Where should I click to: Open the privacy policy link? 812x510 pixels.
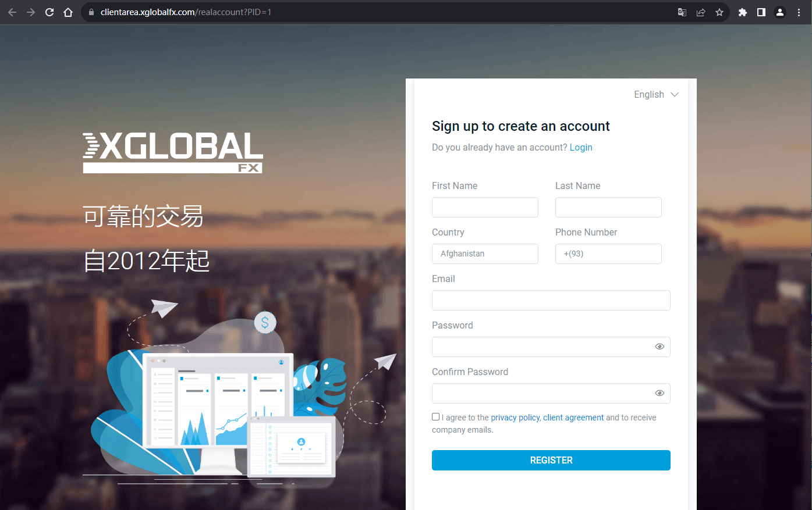[x=515, y=418]
